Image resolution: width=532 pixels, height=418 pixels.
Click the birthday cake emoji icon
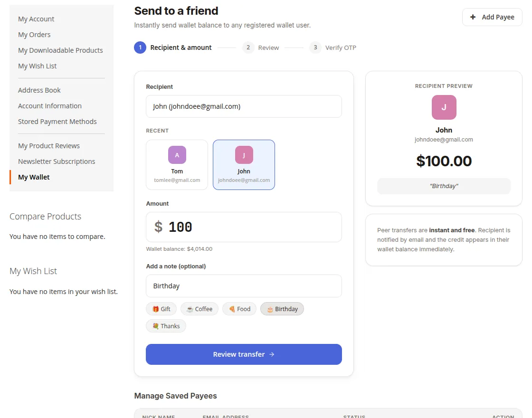pyautogui.click(x=270, y=309)
